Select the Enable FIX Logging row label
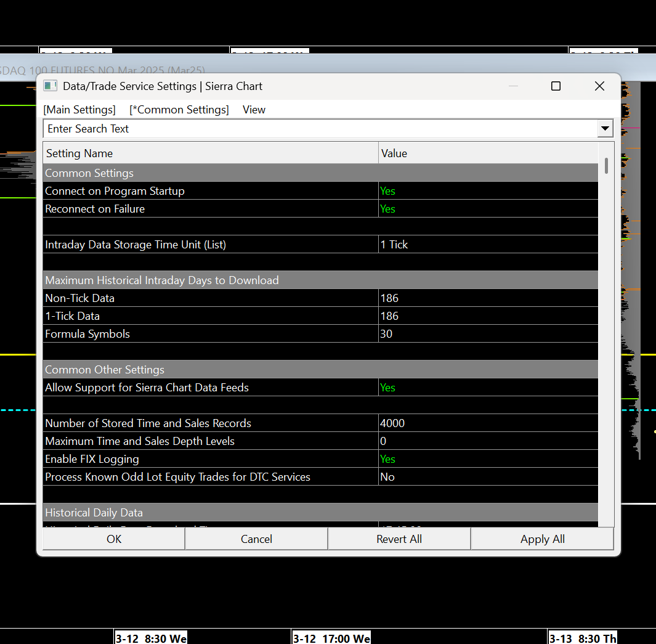This screenshot has width=656, height=644. click(x=92, y=459)
